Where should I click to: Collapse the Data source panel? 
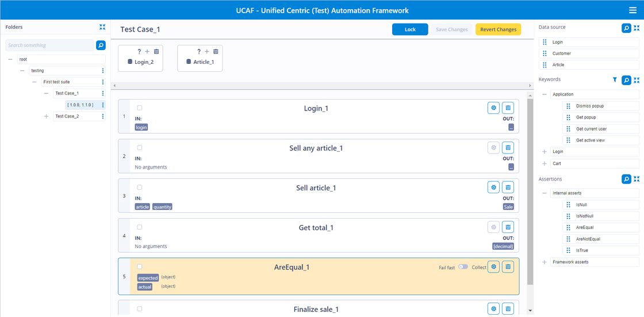tap(637, 28)
